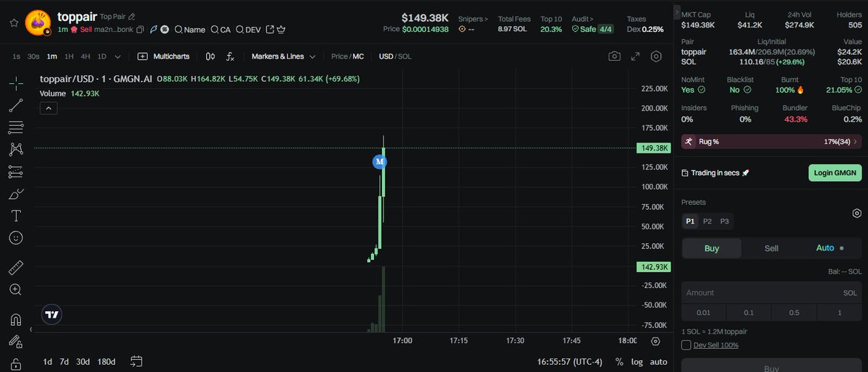Set chart range to 30d
Screen dimensions: 868x372
click(83, 361)
